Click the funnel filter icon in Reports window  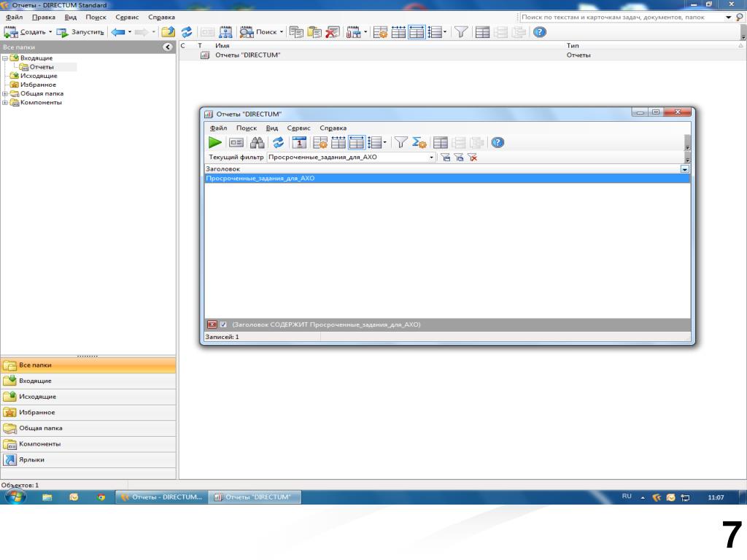click(400, 142)
